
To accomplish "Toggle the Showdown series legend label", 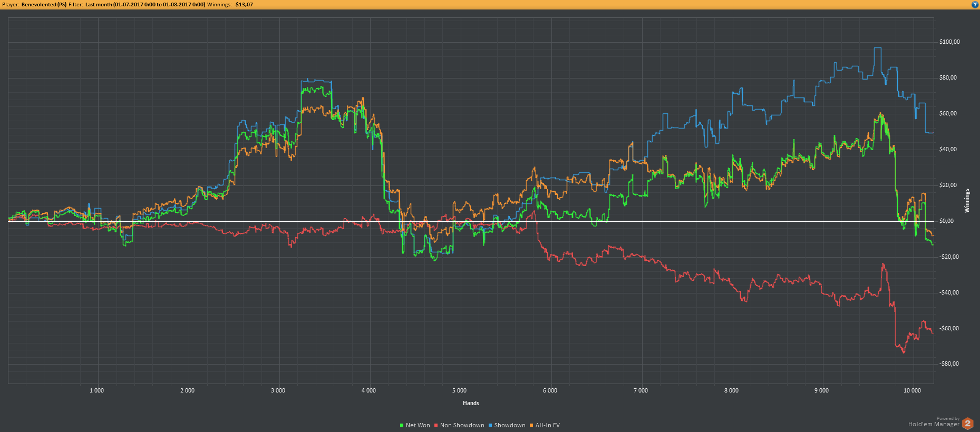I will 510,425.
